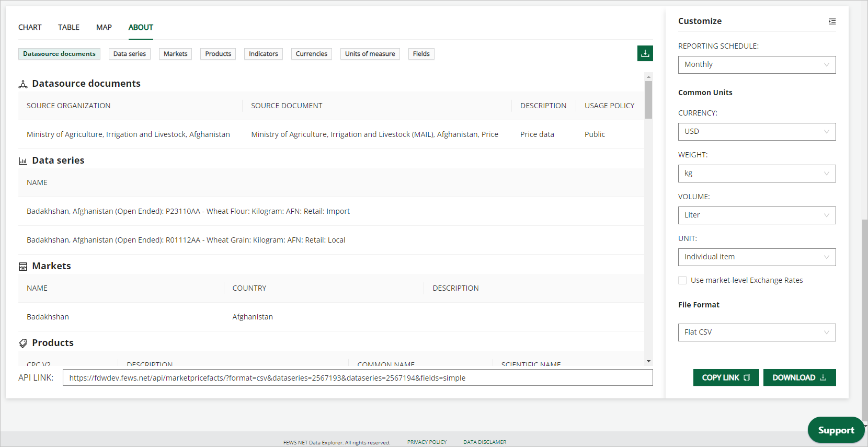Viewport: 868px width, 447px height.
Task: Jump to the Units of measure section
Action: click(x=370, y=54)
